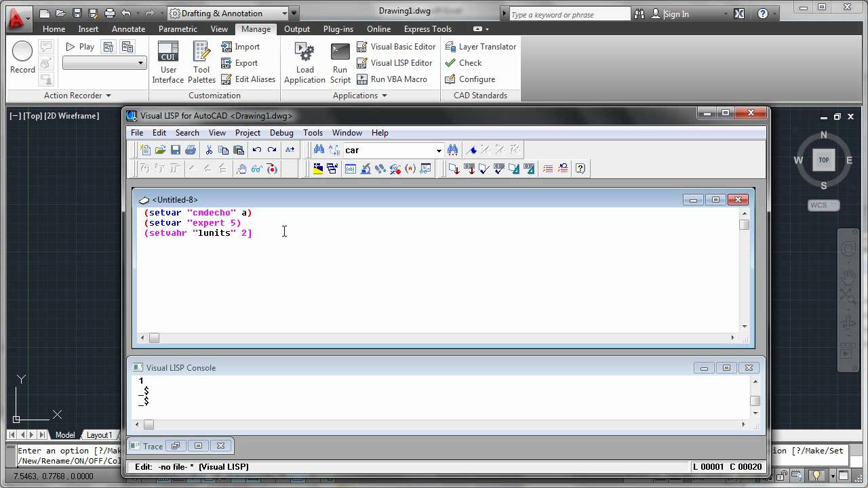Click the Load active edit window icon
The width and height of the screenshot is (868, 488).
(454, 169)
